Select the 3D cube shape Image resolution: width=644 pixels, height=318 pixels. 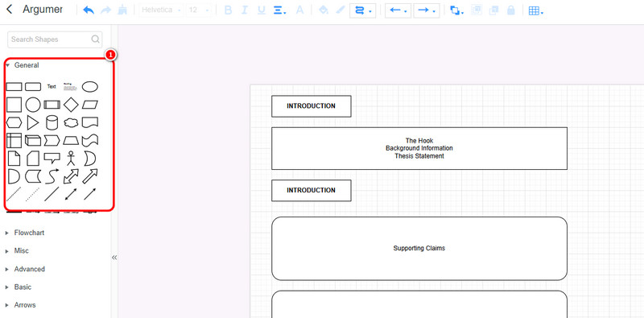(33, 141)
